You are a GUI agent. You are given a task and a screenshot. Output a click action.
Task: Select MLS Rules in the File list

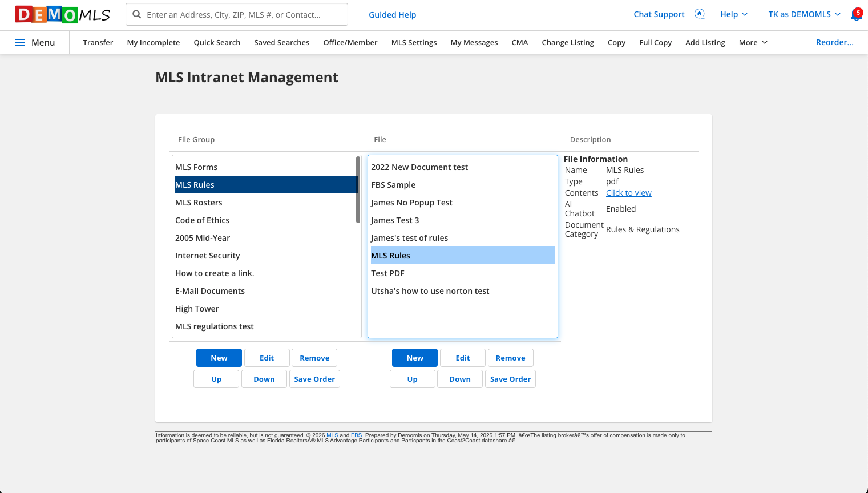tap(463, 256)
